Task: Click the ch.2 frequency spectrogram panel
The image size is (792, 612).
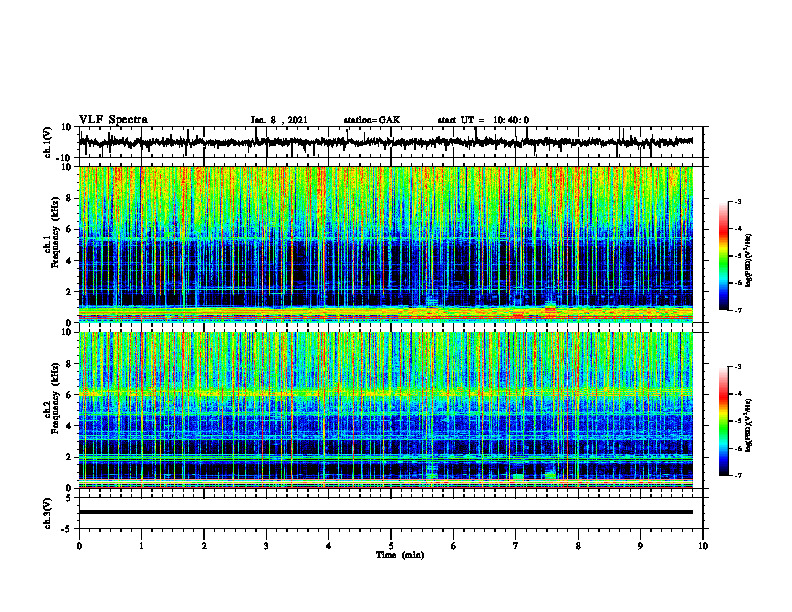Action: pyautogui.click(x=386, y=410)
